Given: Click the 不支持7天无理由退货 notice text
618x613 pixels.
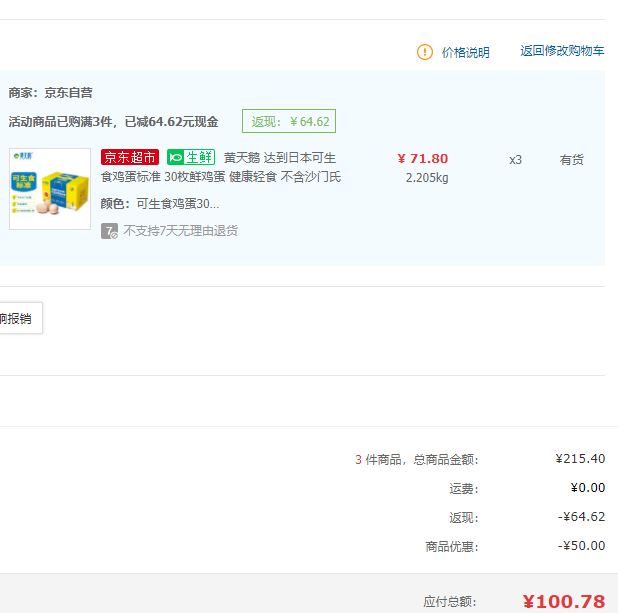Looking at the screenshot, I should [181, 231].
